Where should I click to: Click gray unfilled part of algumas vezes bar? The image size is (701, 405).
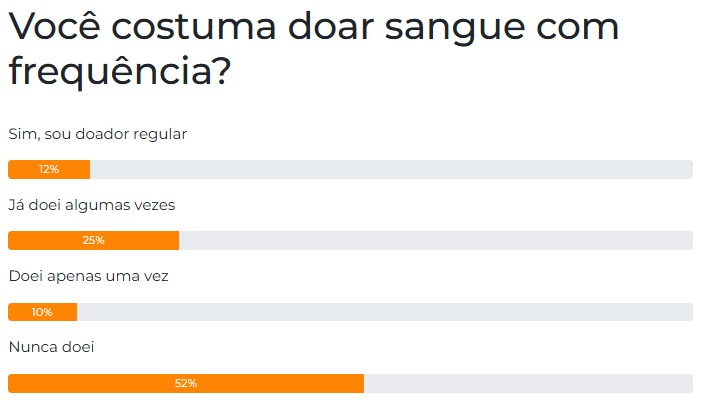[x=436, y=240]
